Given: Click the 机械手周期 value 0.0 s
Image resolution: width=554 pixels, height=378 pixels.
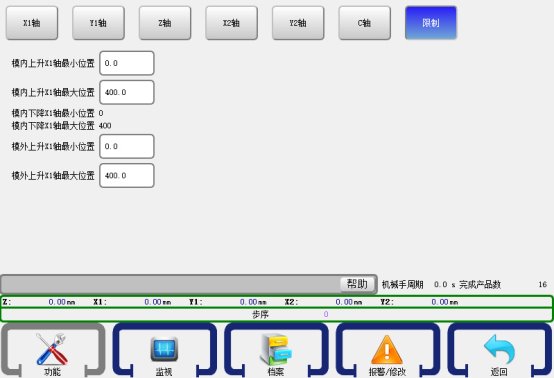Looking at the screenshot, I should click(444, 284).
